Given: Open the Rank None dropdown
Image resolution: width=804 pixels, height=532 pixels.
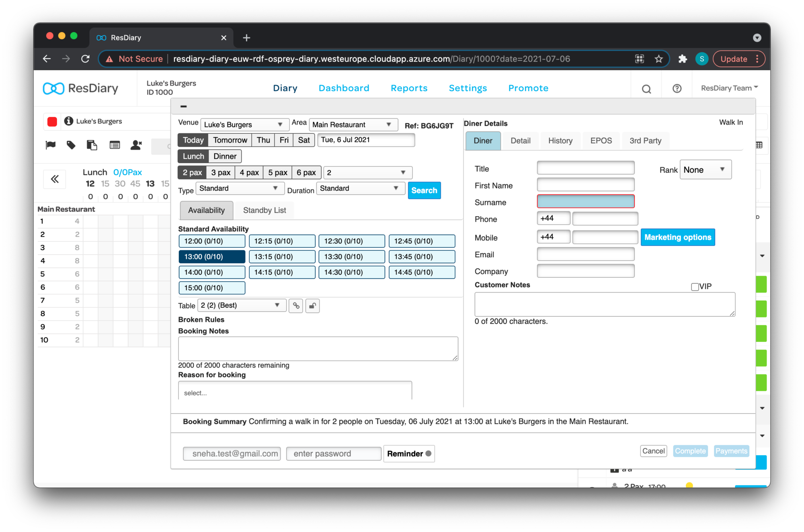Looking at the screenshot, I should (x=705, y=170).
